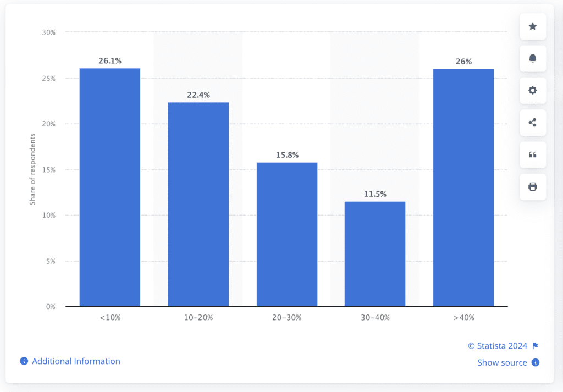Screen dimensions: 563x392
Task: Click the 10-20% bar showing 22.4%
Action: [198, 203]
